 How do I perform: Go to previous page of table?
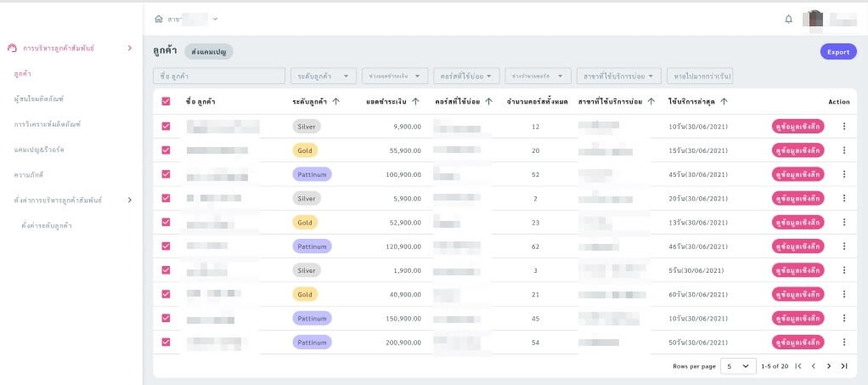813,366
